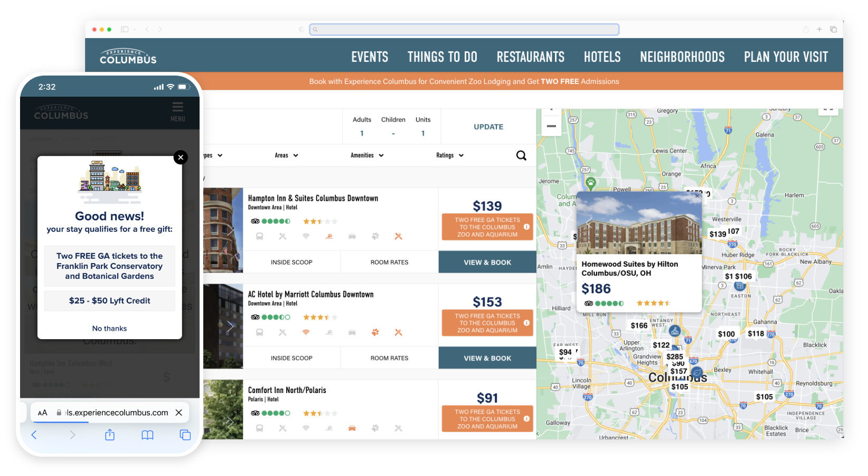This screenshot has width=868, height=476.
Task: Open PLAN YOUR VISIT navigation item
Action: pos(786,57)
